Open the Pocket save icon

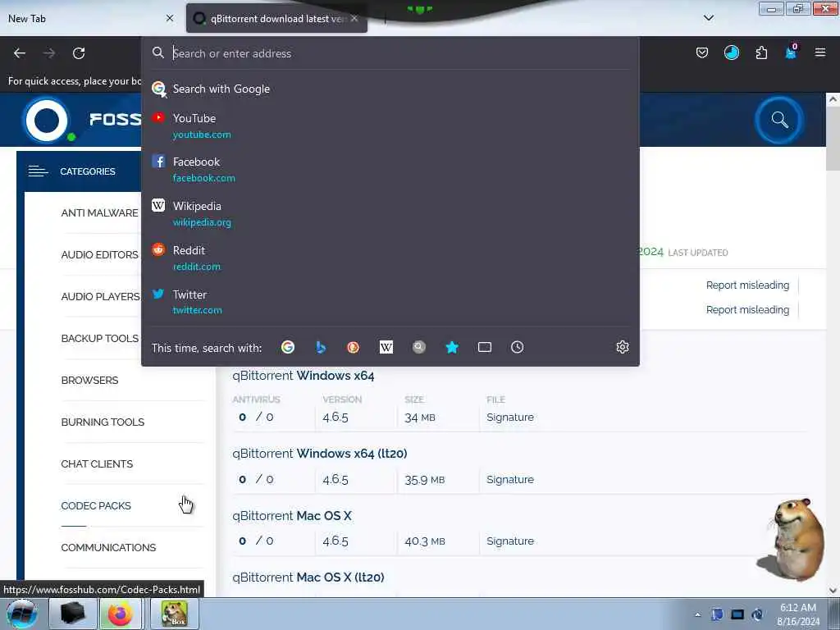[702, 52]
